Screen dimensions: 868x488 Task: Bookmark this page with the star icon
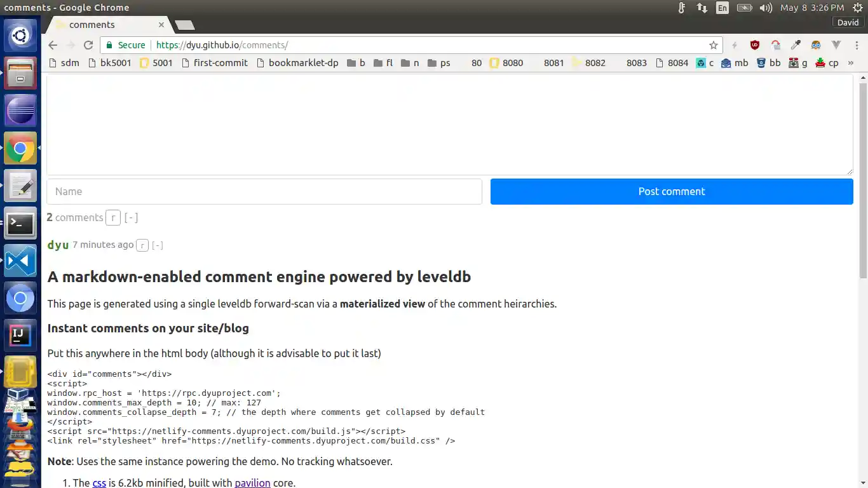pos(713,45)
